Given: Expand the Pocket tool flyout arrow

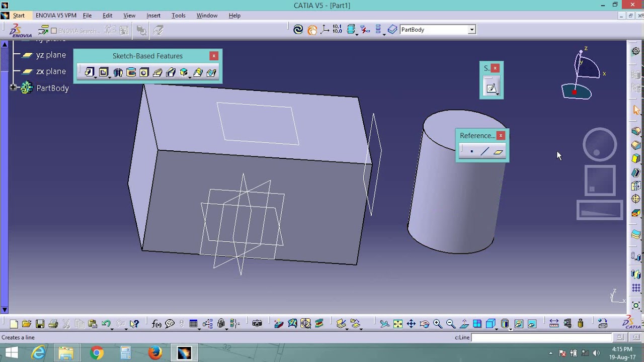Looking at the screenshot, I should point(109,77).
